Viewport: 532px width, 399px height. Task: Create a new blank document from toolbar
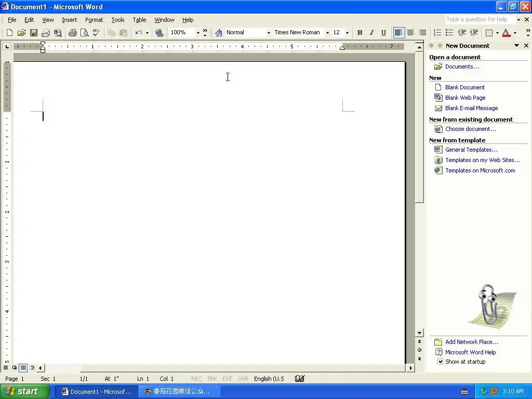(9, 33)
